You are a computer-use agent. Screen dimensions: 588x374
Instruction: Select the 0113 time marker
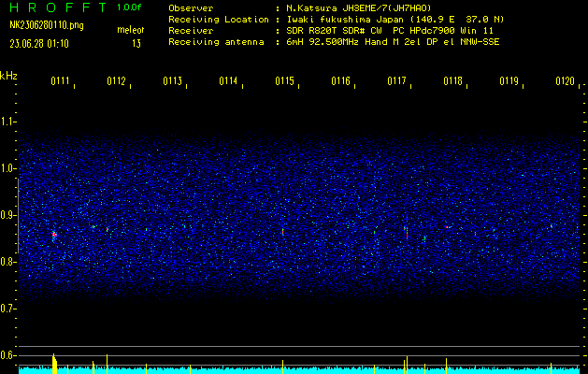[x=173, y=80]
